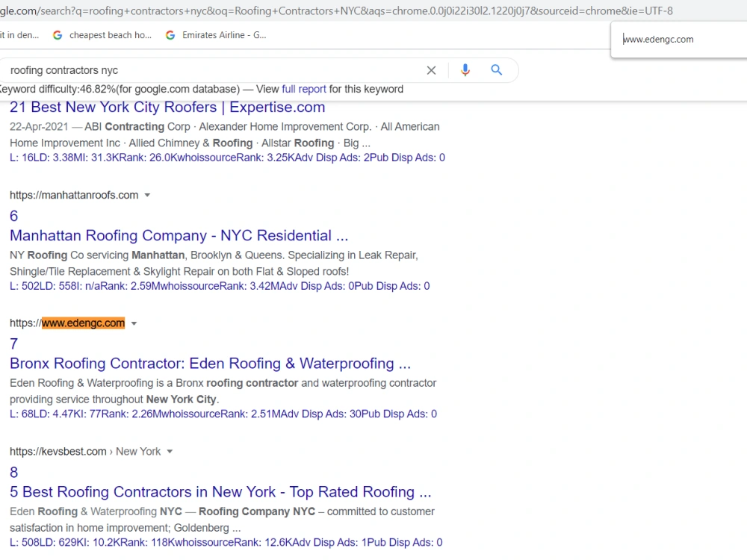Screen dimensions: 747x560
Task: Expand options arrow next to manhattanroofs.com
Action: point(147,195)
